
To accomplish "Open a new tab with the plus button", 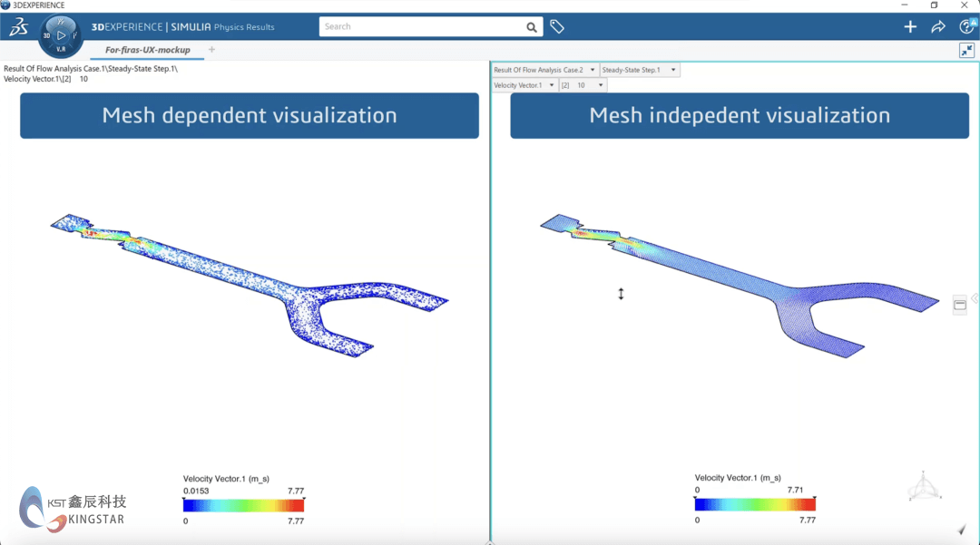I will point(211,52).
